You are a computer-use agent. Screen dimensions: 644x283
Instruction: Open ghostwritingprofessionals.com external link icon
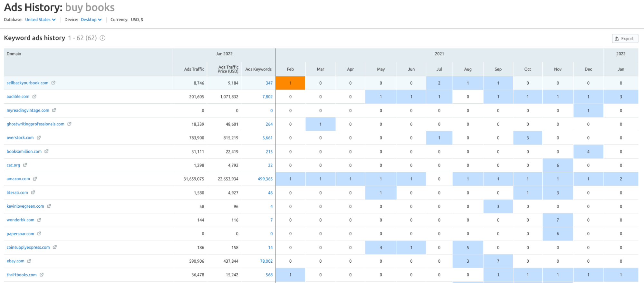click(69, 124)
